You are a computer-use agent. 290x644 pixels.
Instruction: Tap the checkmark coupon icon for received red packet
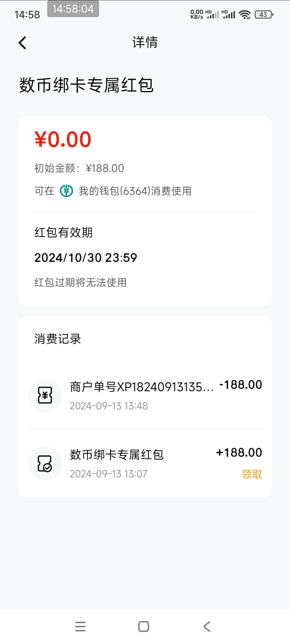pyautogui.click(x=45, y=463)
